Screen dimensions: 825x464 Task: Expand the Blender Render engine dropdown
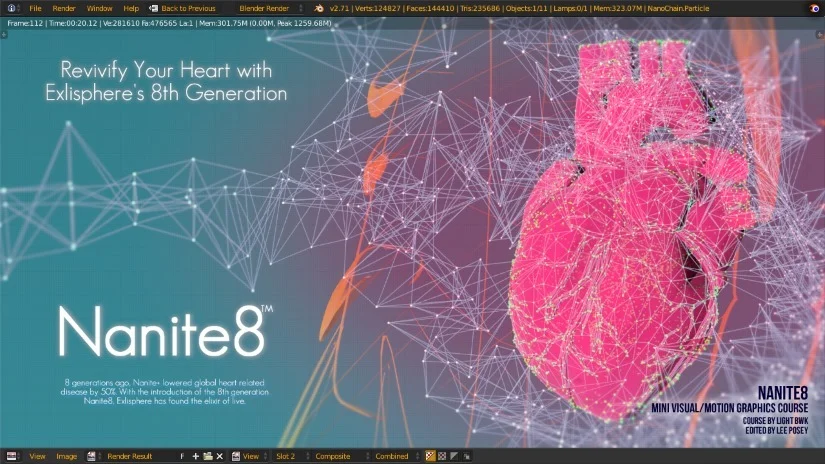[270, 8]
